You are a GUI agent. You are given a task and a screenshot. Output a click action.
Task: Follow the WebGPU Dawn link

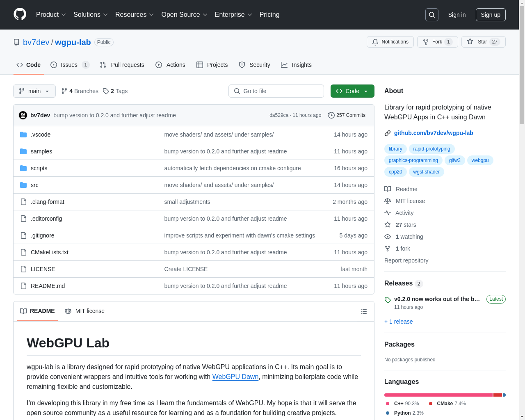(x=235, y=377)
